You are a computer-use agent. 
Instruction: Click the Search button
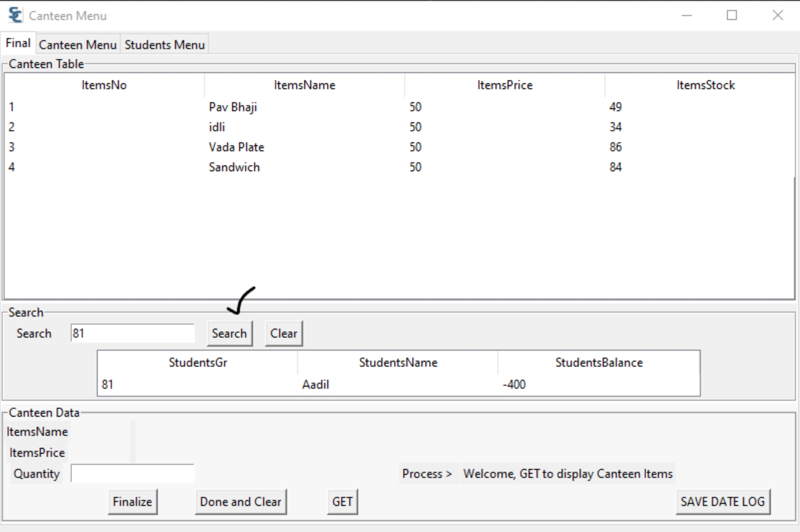(230, 333)
